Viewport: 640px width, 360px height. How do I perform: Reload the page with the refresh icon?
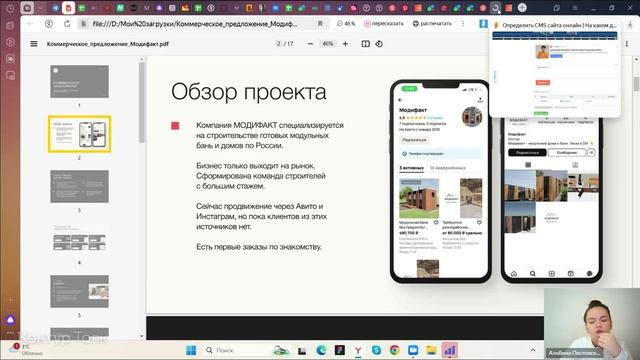[67, 24]
